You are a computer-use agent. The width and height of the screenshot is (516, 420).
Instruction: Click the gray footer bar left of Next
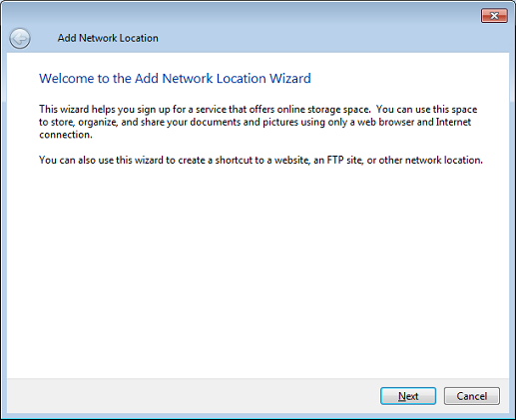[x=193, y=396]
